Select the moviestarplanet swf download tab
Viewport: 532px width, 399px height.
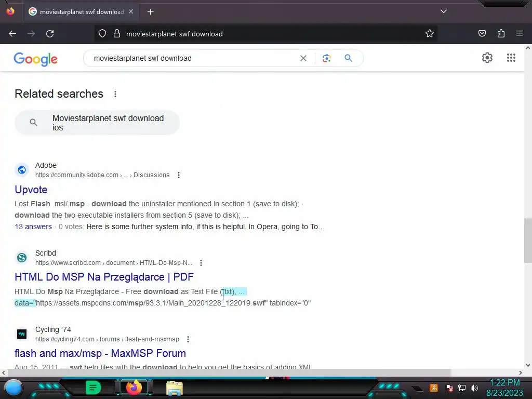tap(81, 12)
